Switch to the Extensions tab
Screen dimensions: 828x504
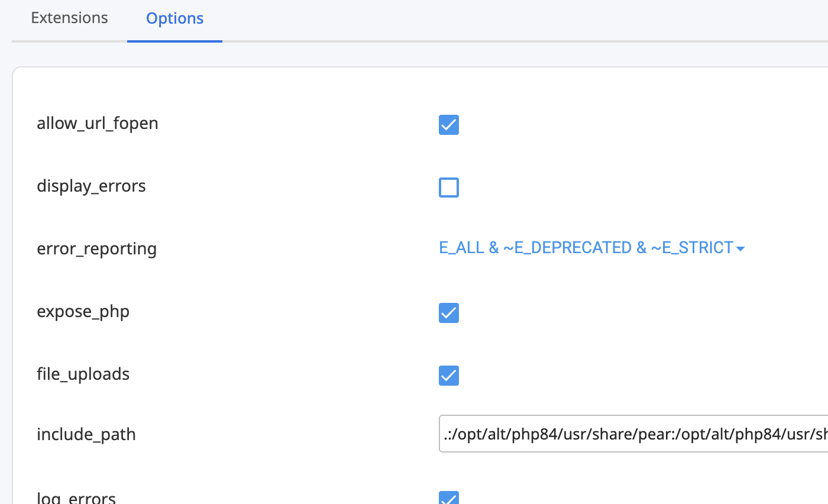coord(69,18)
